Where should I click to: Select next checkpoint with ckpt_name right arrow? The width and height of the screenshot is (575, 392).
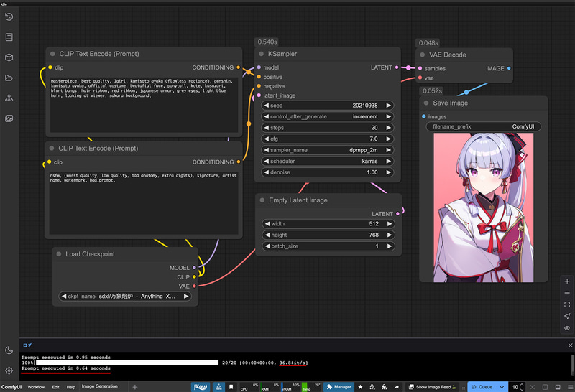tap(186, 297)
